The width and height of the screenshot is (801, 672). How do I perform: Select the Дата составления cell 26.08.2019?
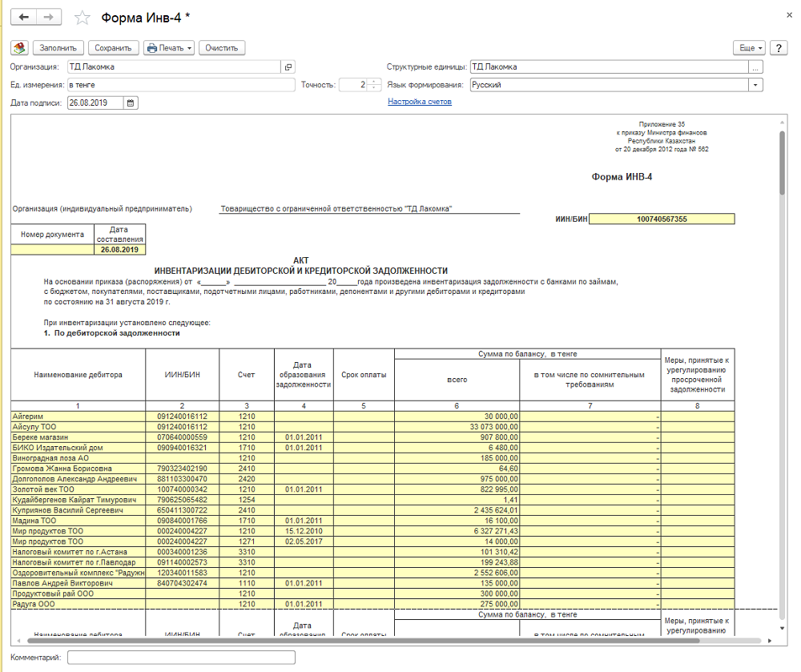point(119,250)
